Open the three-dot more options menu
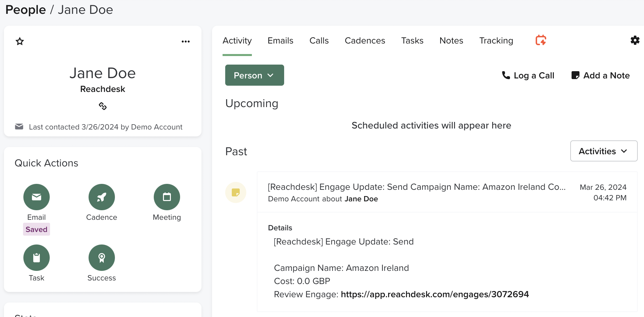The width and height of the screenshot is (644, 317). [186, 42]
